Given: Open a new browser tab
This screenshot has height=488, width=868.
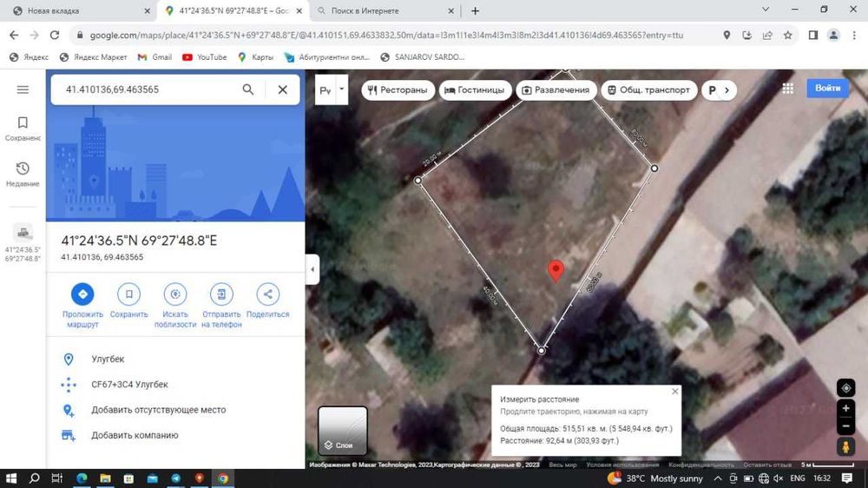Looking at the screenshot, I should 475,10.
